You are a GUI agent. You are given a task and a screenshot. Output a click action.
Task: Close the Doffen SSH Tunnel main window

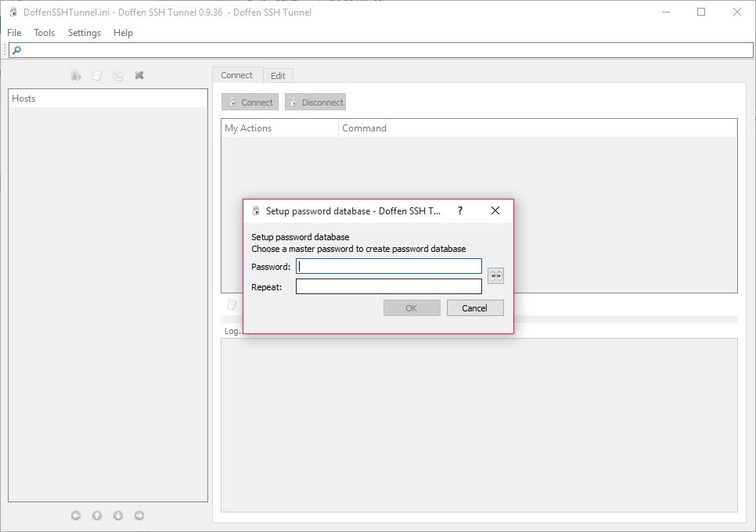tap(736, 12)
